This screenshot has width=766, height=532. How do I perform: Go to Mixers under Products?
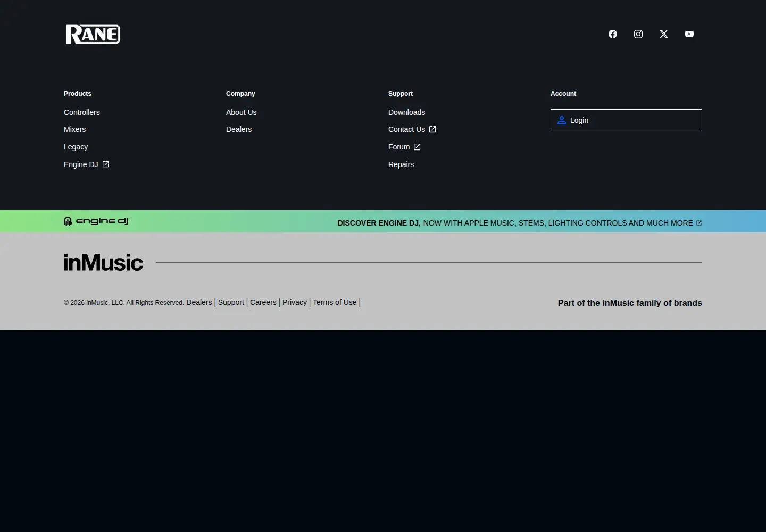pos(74,129)
